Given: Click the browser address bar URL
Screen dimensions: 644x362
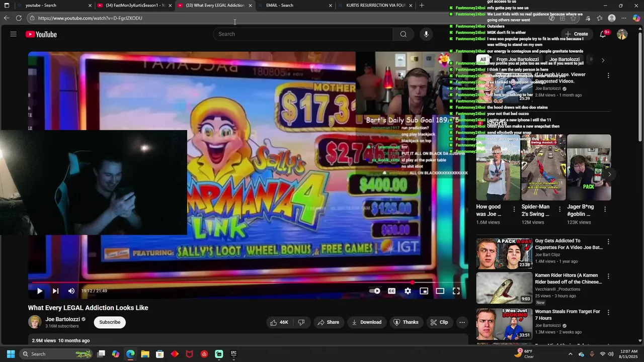Looking at the screenshot, I should pyautogui.click(x=90, y=18).
